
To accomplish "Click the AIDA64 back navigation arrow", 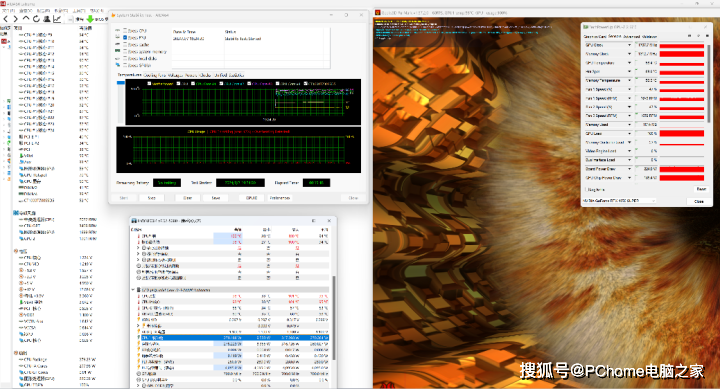I will (6, 19).
